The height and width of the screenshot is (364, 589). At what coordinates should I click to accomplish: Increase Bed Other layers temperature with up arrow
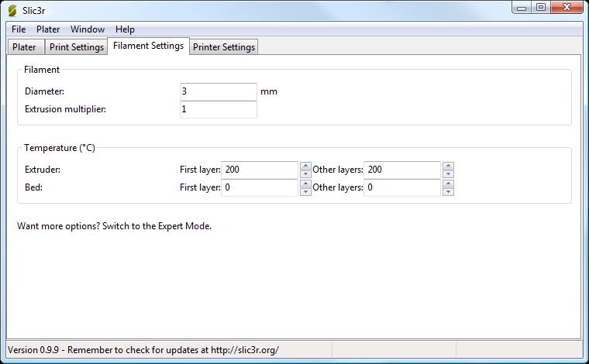coord(448,183)
